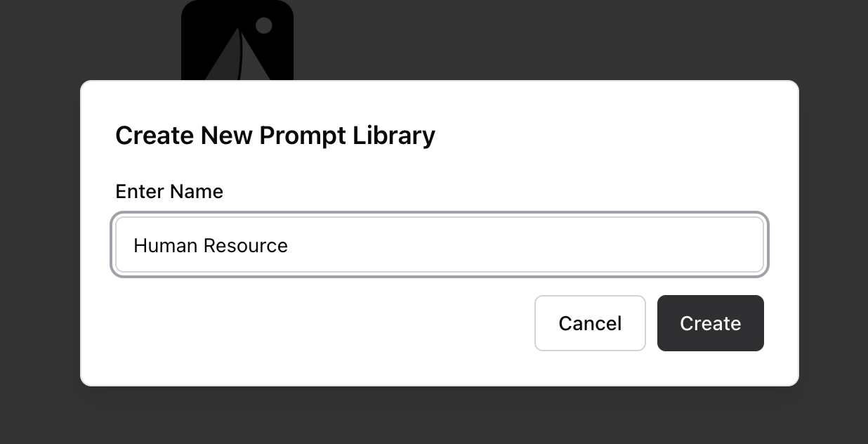
Task: Click empty area of the name field
Action: [x=527, y=244]
